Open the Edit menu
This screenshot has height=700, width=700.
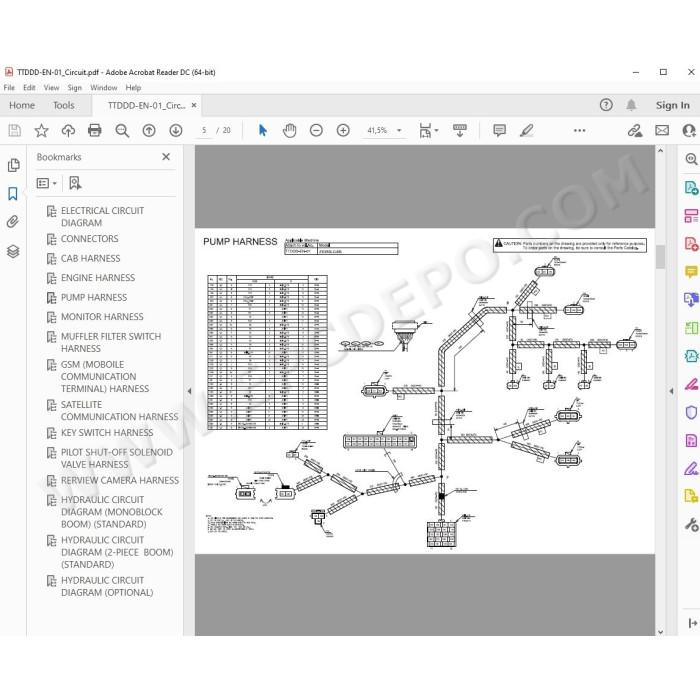[x=29, y=88]
